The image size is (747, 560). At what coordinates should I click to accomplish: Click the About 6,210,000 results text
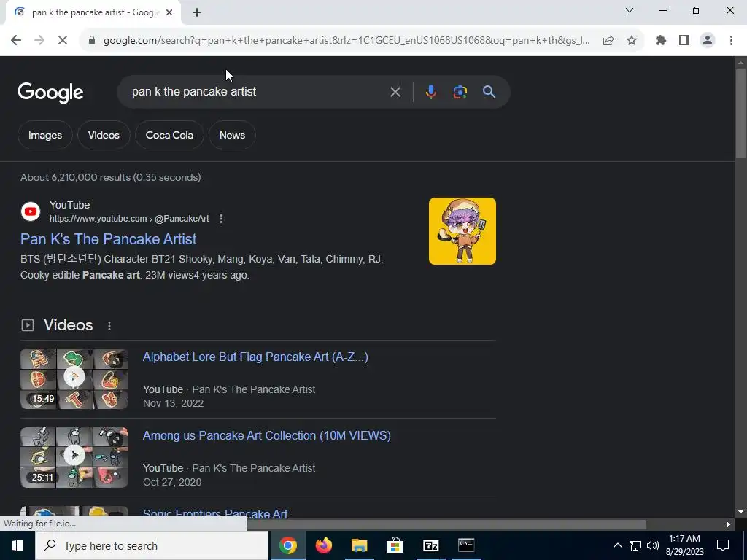[x=111, y=178]
